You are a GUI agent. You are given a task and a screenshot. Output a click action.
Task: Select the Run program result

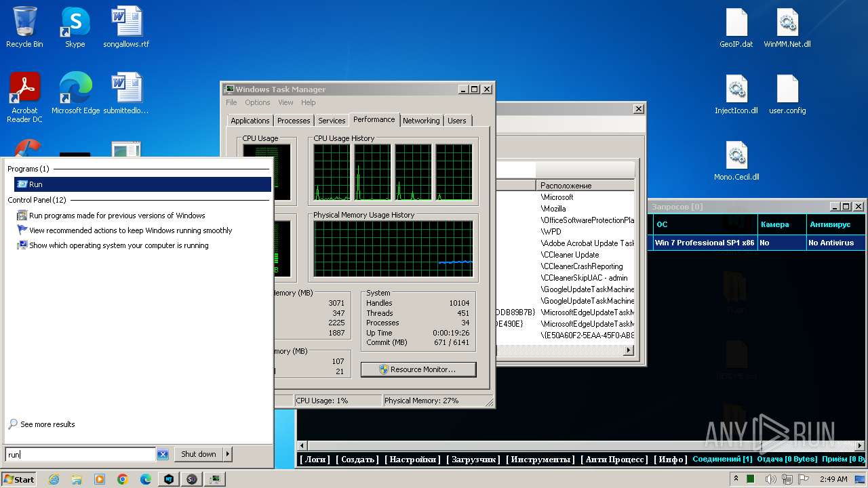point(142,184)
